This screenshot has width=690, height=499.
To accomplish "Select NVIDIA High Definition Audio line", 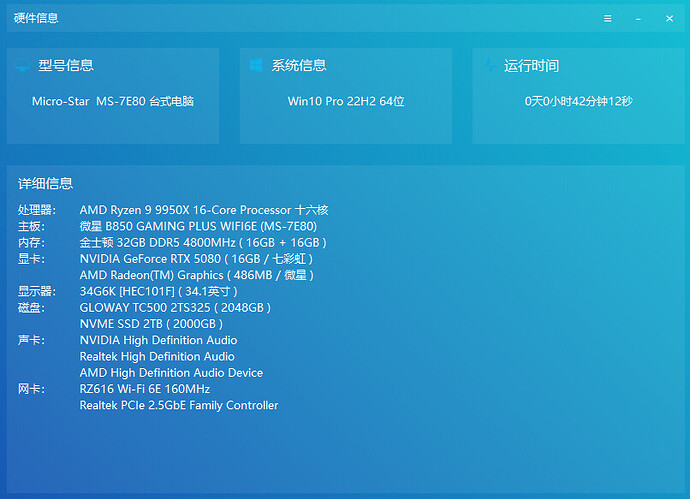I will pyautogui.click(x=158, y=340).
